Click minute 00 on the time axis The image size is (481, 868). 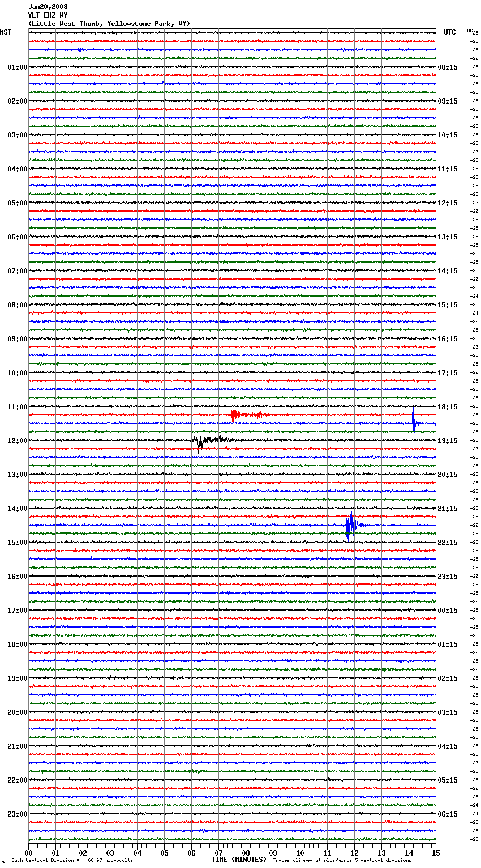pos(28,853)
